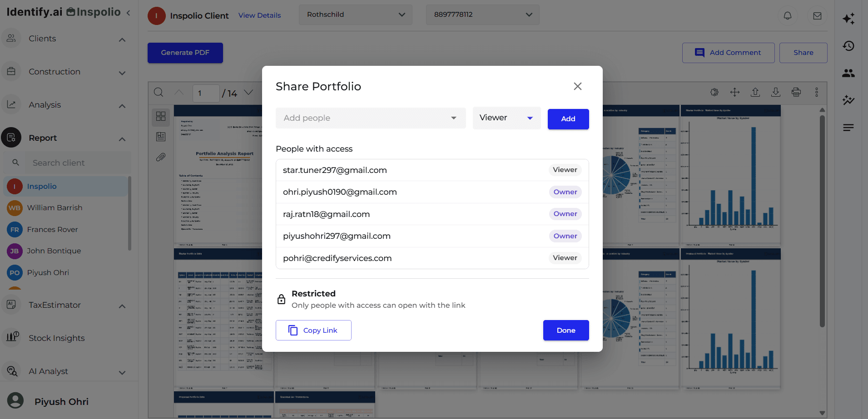Click the Generate PDF button
The height and width of the screenshot is (419, 868).
coord(185,53)
